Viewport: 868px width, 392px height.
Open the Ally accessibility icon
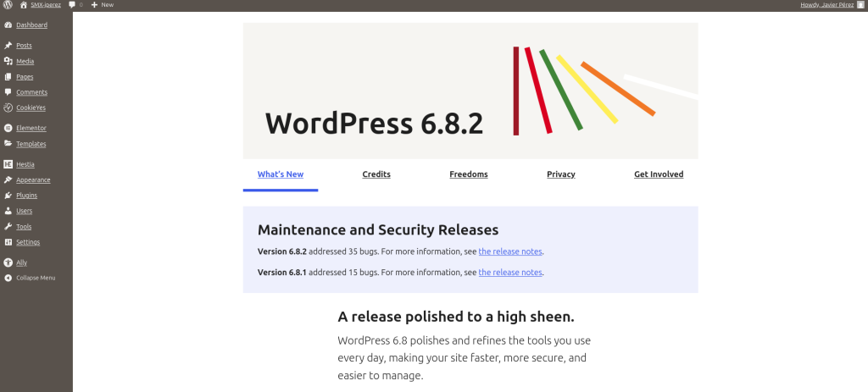tap(8, 262)
